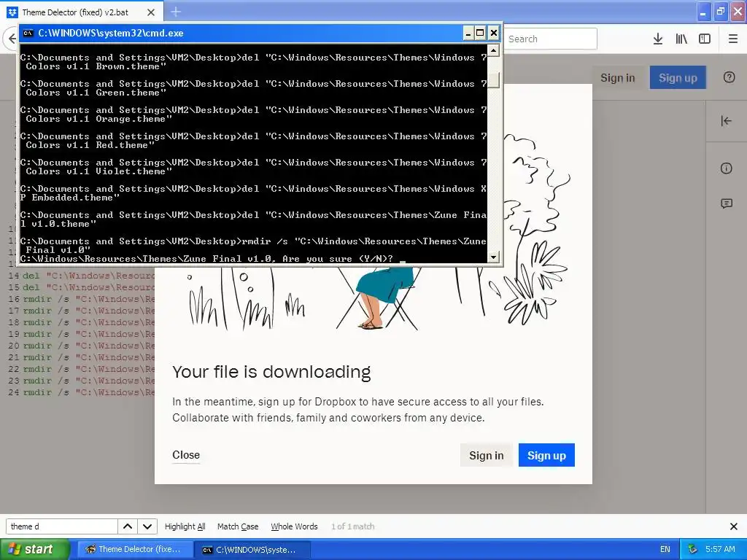Screen dimensions: 747x560
Task: Click the find bar text field
Action: pos(61,526)
